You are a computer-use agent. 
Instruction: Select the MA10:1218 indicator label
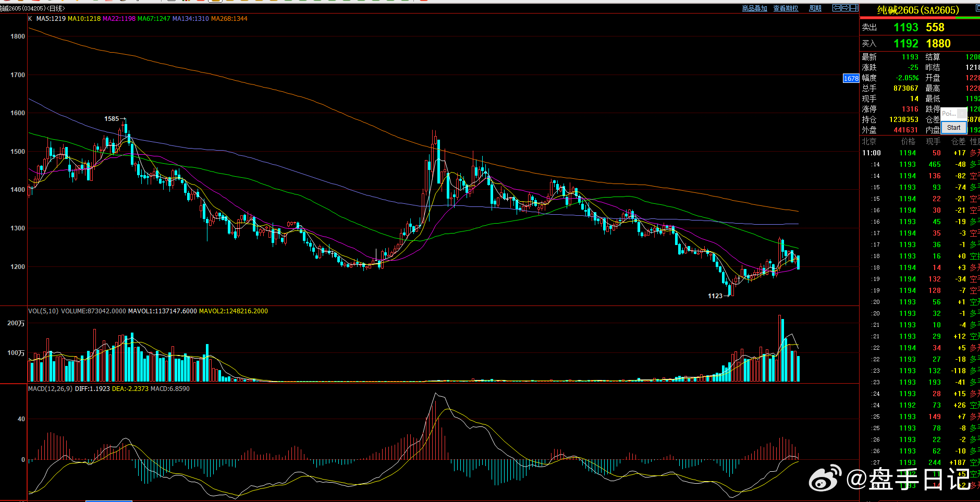pos(84,19)
